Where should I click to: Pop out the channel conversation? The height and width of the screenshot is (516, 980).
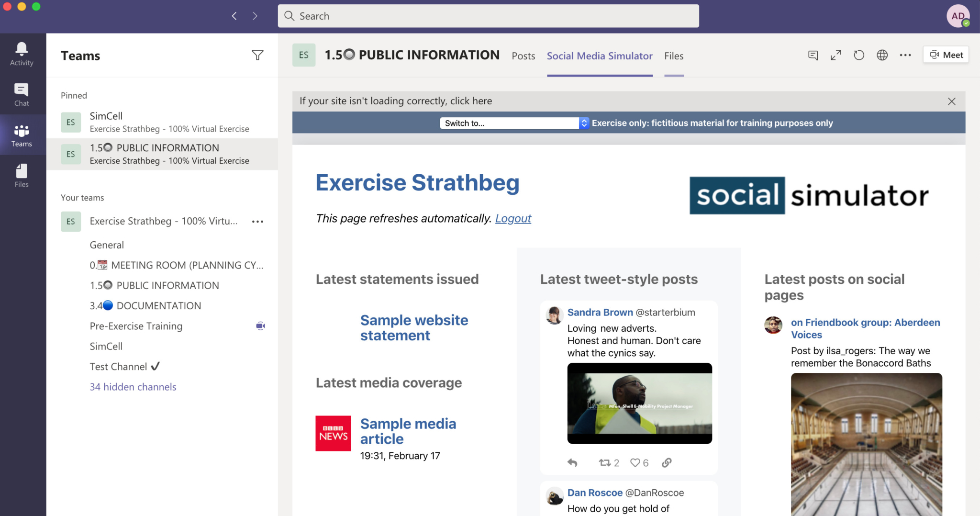click(x=813, y=55)
